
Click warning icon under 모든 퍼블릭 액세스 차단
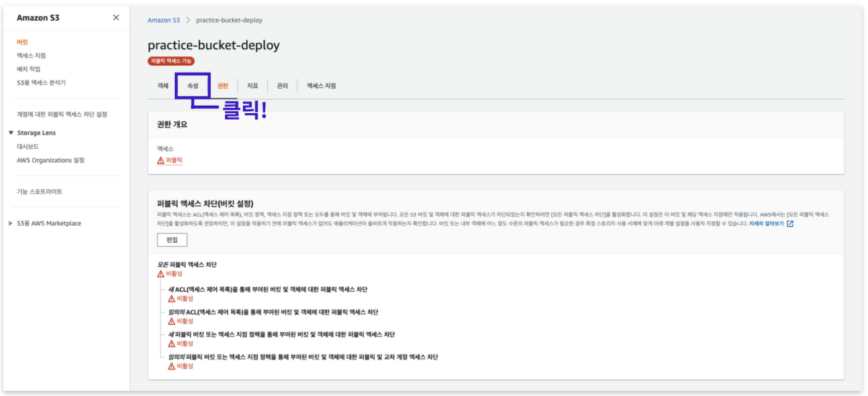tap(161, 274)
